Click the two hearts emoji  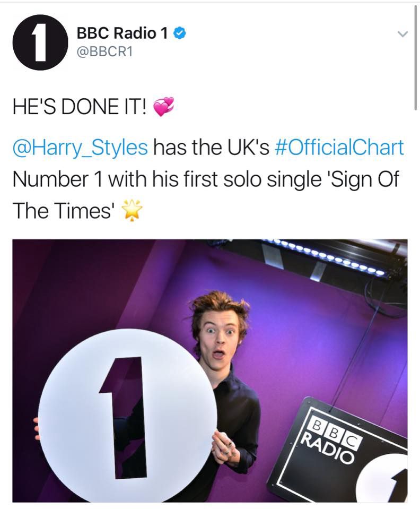[x=163, y=107]
